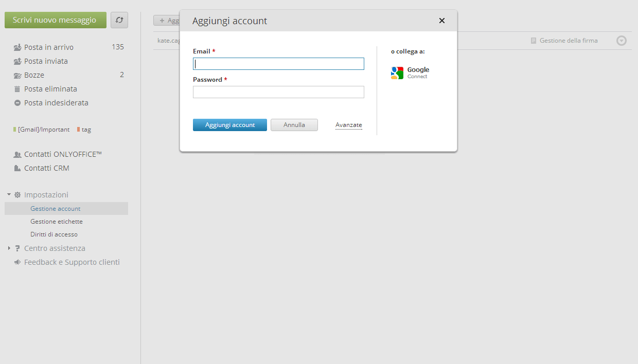This screenshot has width=638, height=364.
Task: Click the Bozze drafts folder icon
Action: tap(17, 75)
